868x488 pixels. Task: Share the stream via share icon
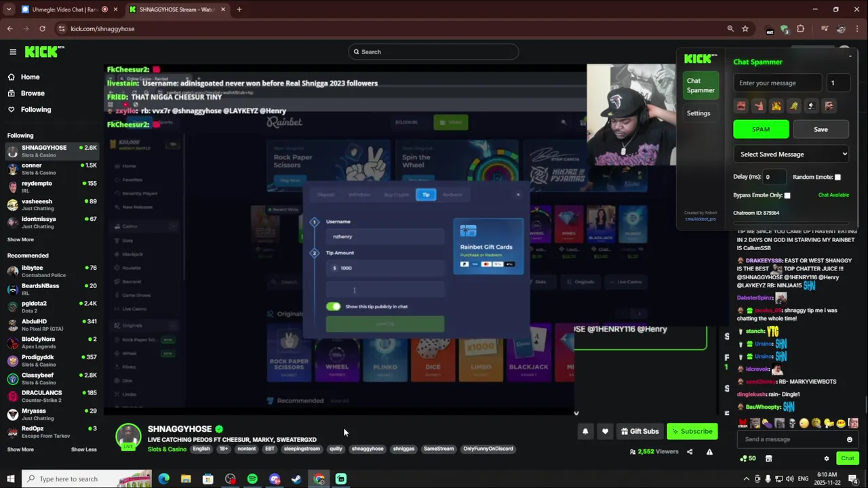(690, 452)
